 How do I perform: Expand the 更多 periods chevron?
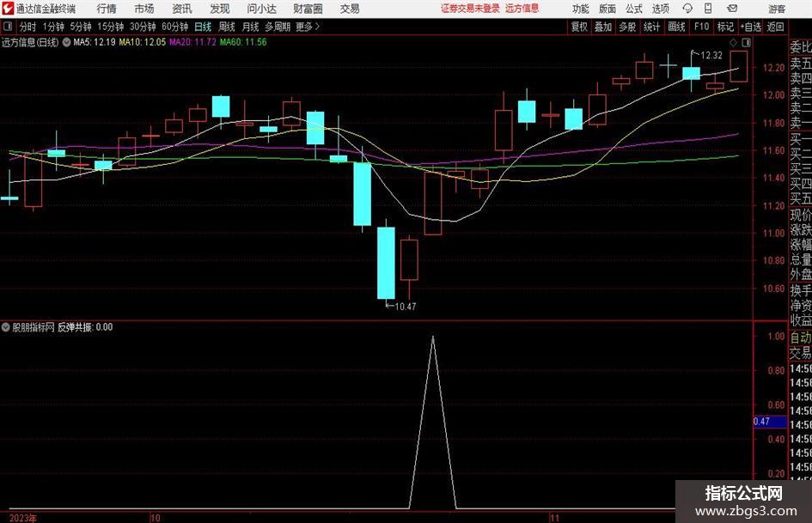coord(317,27)
